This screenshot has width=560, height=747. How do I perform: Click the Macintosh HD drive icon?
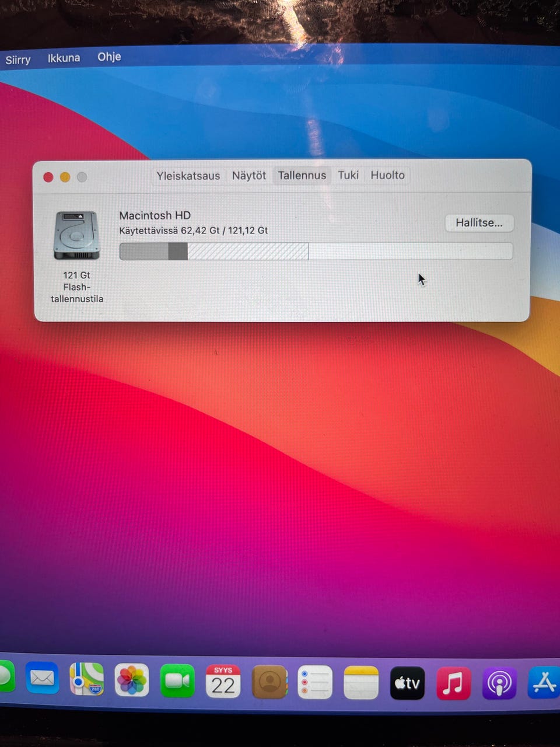76,235
